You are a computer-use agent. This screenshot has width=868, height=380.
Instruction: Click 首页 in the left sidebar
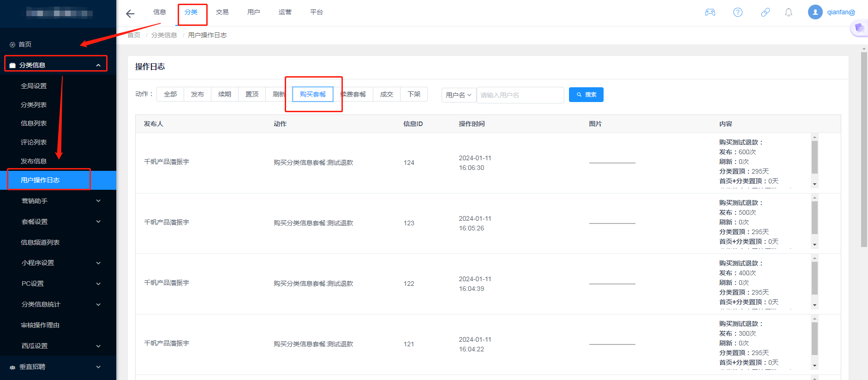[25, 45]
